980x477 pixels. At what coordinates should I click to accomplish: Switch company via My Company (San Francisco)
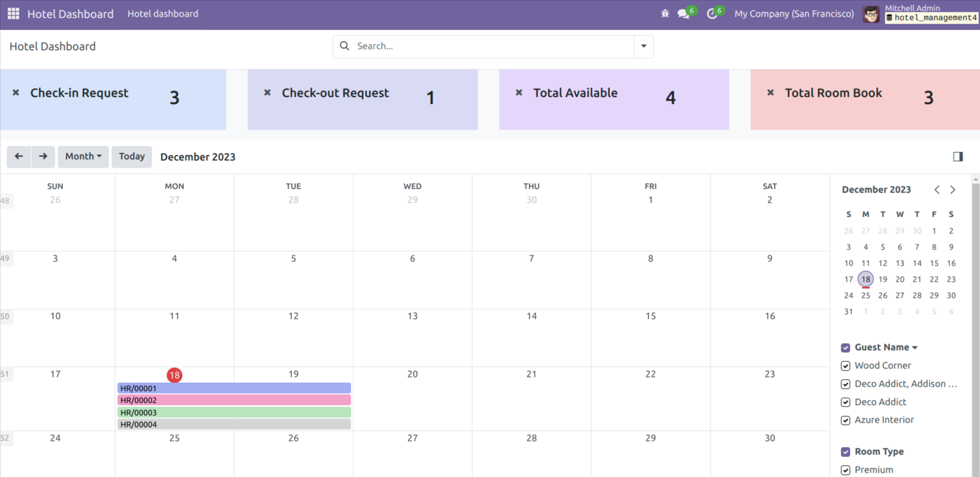click(794, 14)
